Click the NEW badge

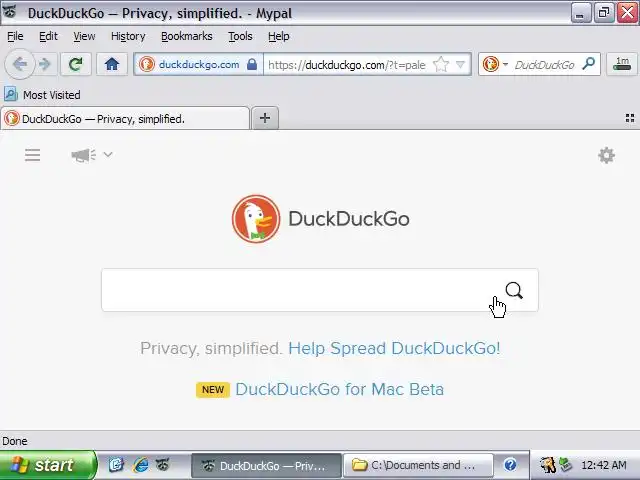[213, 389]
